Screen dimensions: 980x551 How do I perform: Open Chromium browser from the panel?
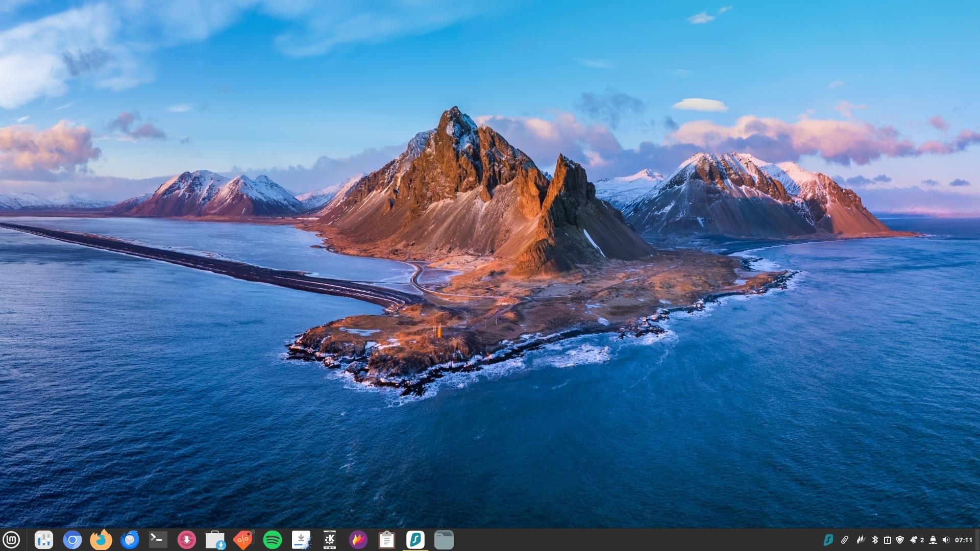[72, 540]
